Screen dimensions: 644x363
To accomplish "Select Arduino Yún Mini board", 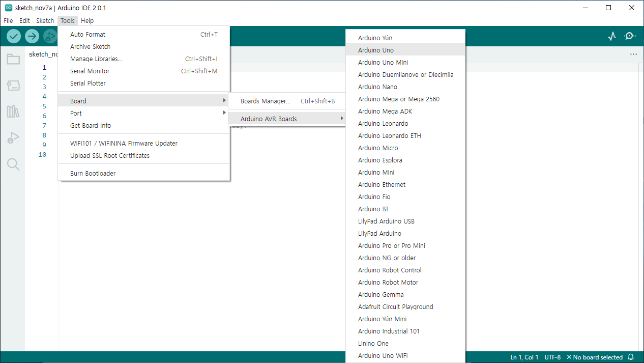I will 405,319.
